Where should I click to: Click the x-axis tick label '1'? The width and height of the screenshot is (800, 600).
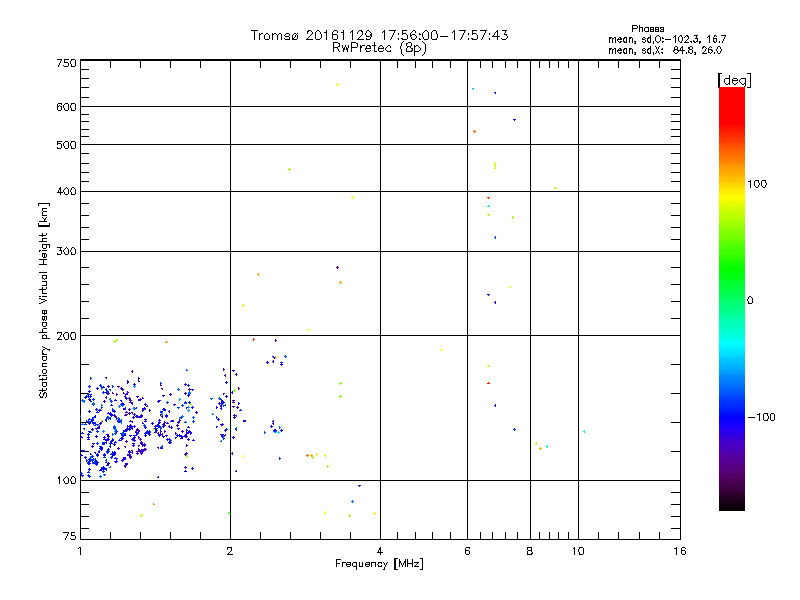coord(80,551)
